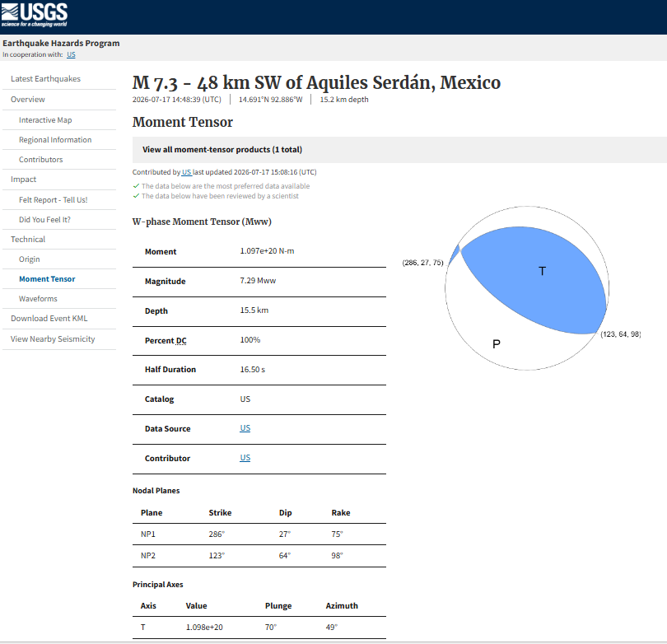Click the NP2 strike value 123°
This screenshot has height=644, width=667.
pyautogui.click(x=217, y=556)
